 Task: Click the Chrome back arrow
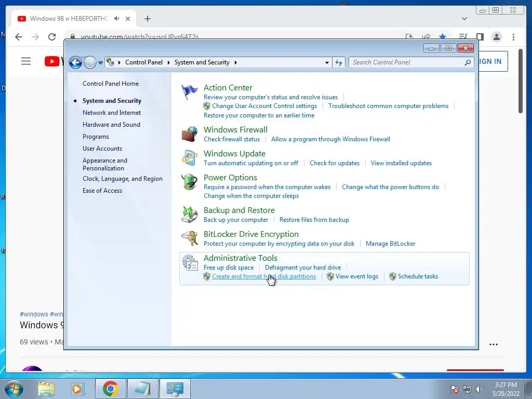click(x=19, y=37)
